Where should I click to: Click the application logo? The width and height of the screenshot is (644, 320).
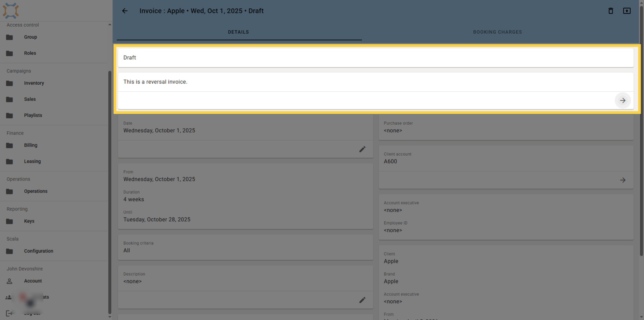click(11, 11)
